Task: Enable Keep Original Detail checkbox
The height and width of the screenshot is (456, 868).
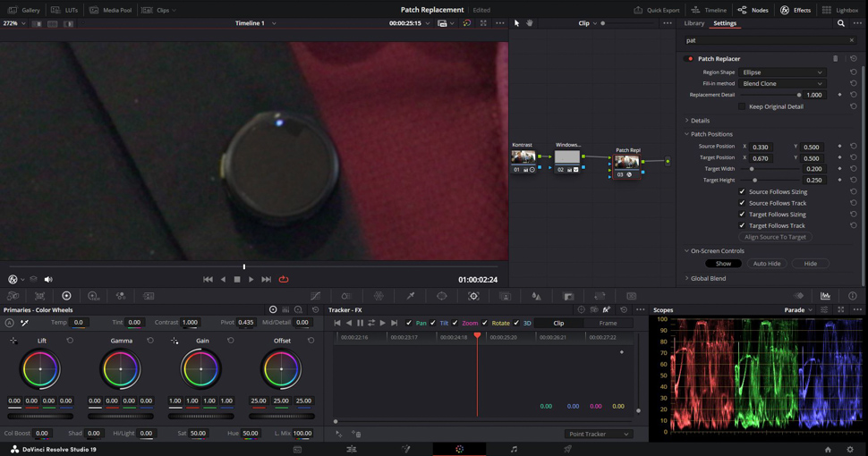Action: pyautogui.click(x=742, y=106)
